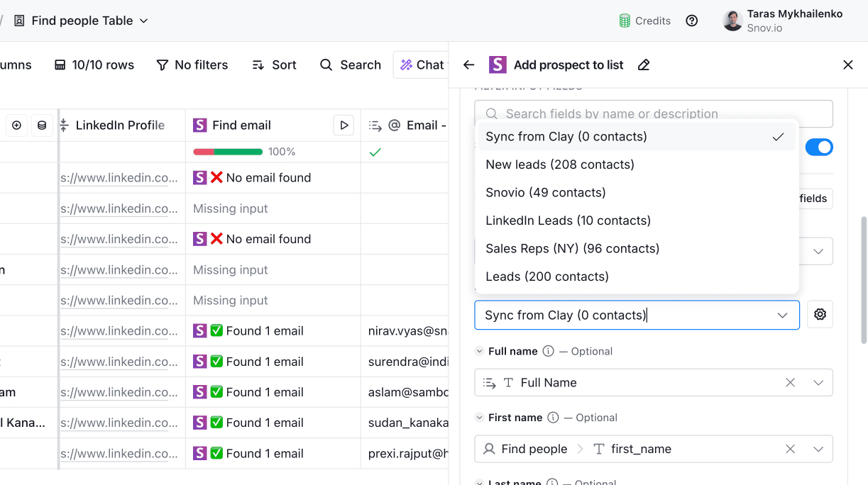Clear the Full Name field with X
Viewport: 868px width, 485px height.
[790, 383]
